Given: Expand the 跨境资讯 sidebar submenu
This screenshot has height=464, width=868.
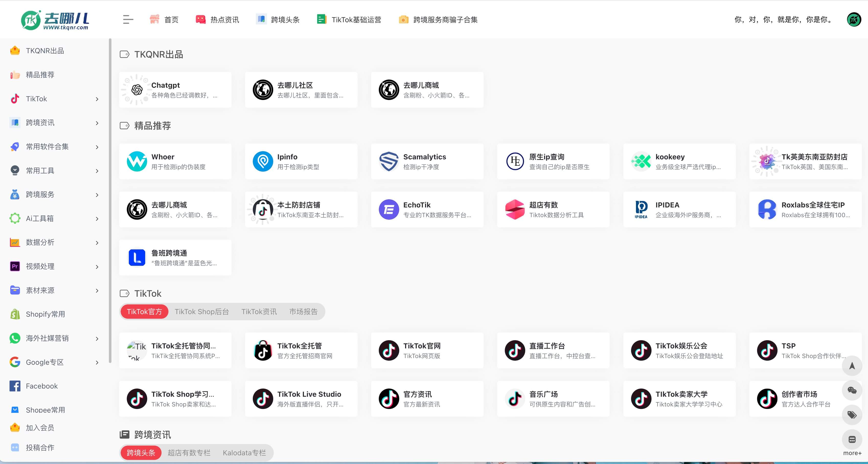Looking at the screenshot, I should pos(97,123).
